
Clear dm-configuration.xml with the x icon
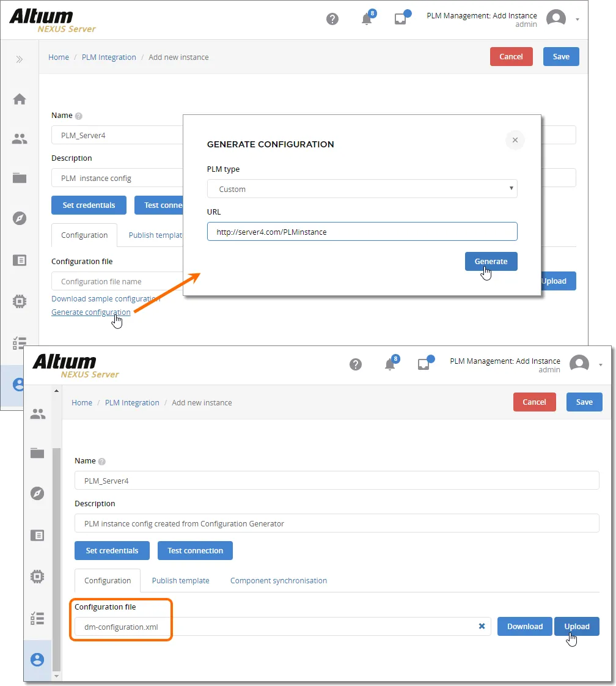click(x=482, y=626)
